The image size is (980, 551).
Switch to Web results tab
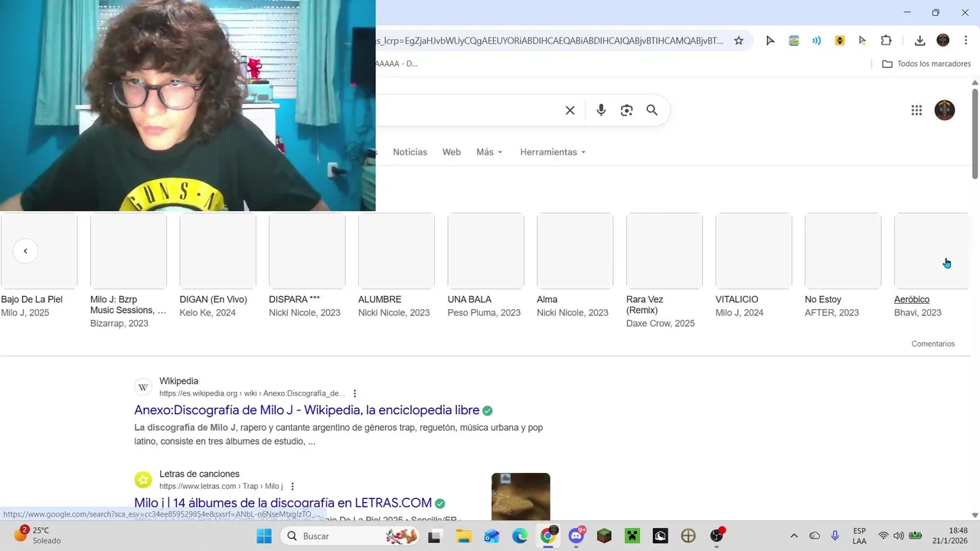452,152
